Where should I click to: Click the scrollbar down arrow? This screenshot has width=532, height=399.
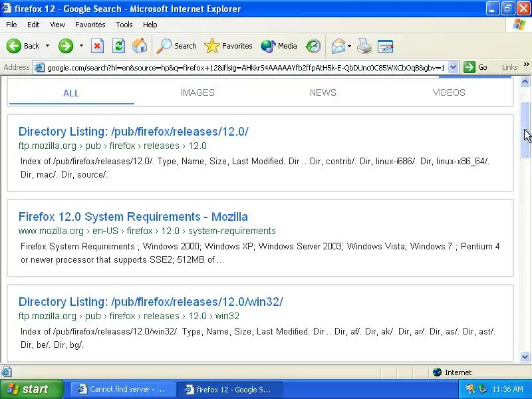click(525, 356)
